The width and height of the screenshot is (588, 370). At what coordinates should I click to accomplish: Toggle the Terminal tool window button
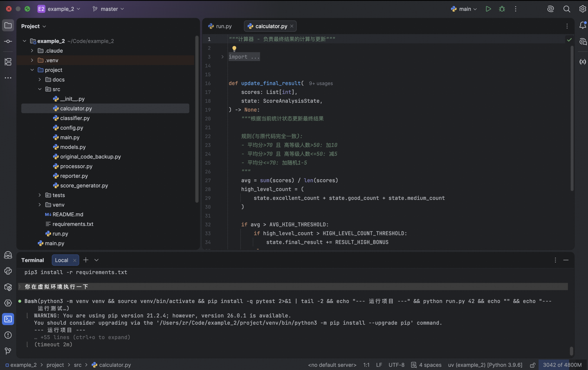(8, 319)
